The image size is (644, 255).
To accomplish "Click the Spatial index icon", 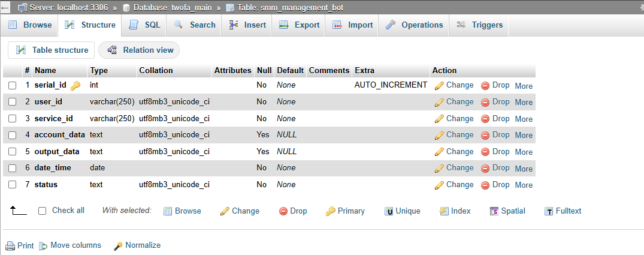I will click(x=494, y=211).
